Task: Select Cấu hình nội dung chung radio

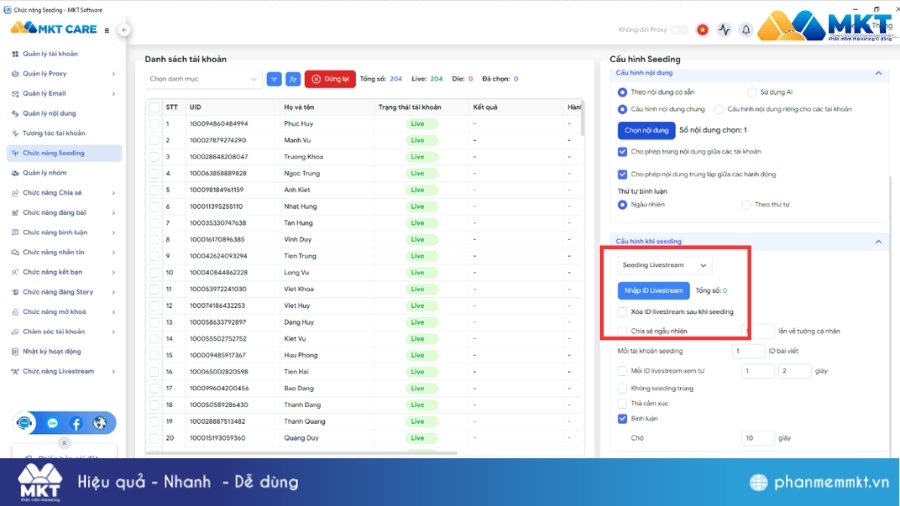Action: pos(622,109)
